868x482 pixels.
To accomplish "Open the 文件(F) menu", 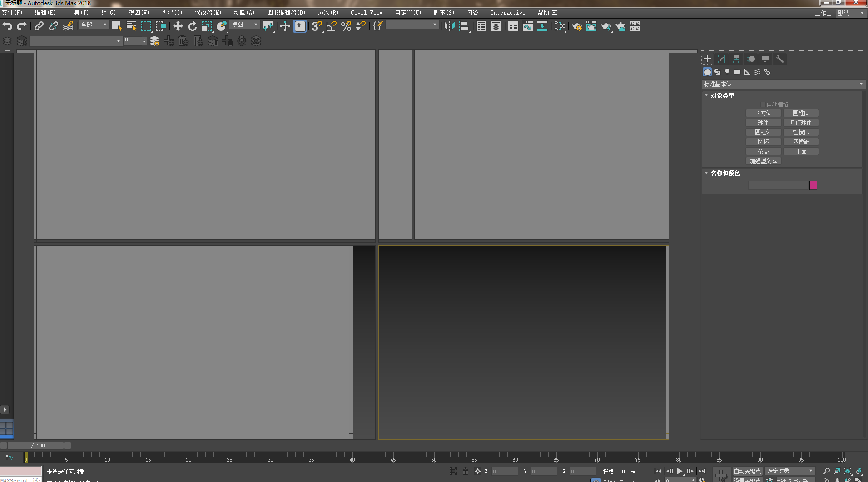I will point(12,12).
